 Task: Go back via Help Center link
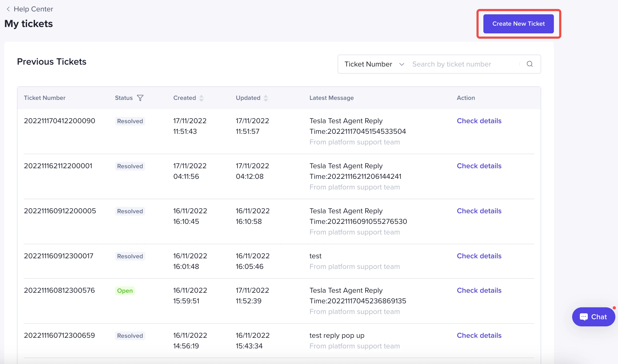[x=33, y=9]
